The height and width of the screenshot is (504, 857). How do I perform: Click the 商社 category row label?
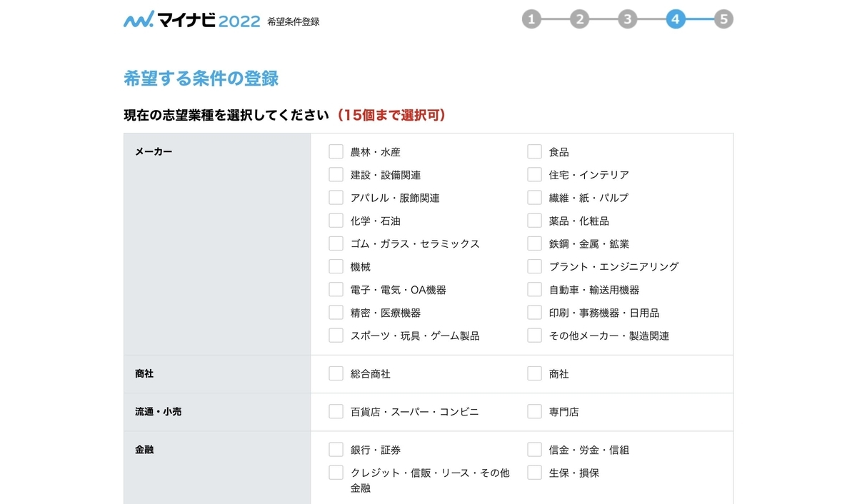pyautogui.click(x=144, y=373)
